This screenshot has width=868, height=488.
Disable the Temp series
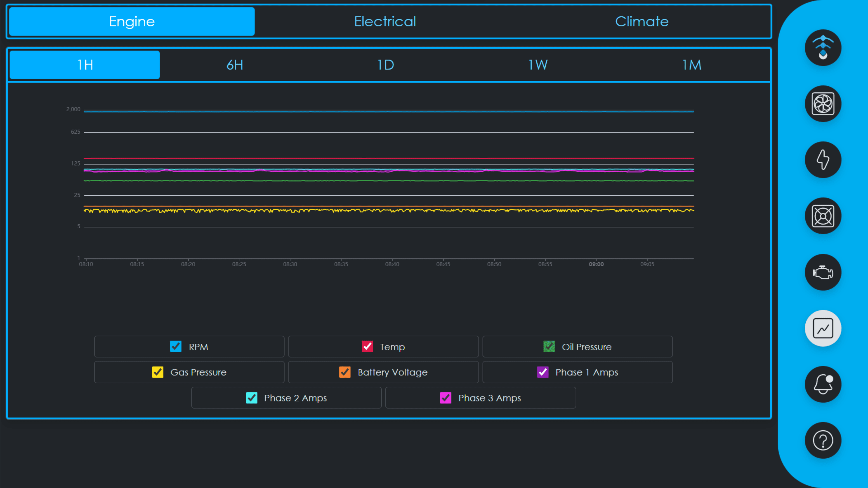(368, 346)
